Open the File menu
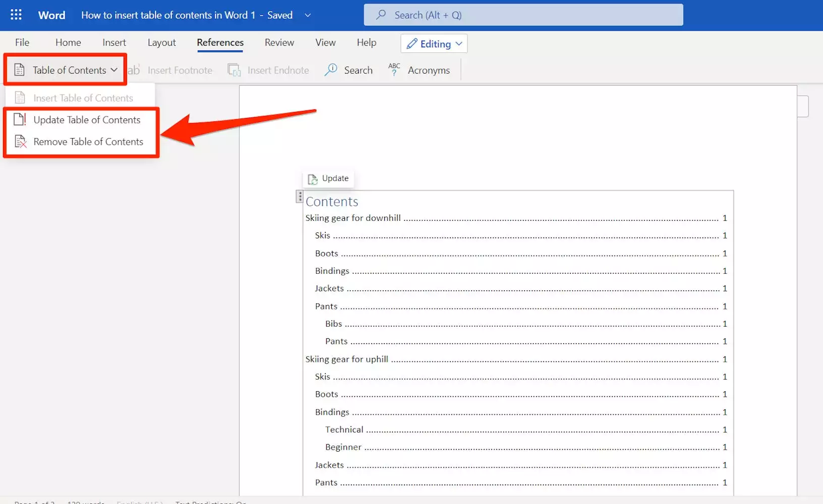The width and height of the screenshot is (823, 504). 22,43
